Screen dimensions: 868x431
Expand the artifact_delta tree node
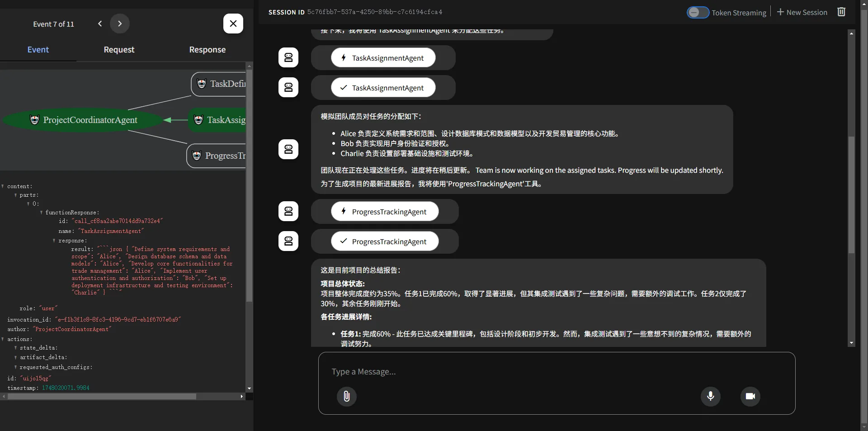coord(15,358)
